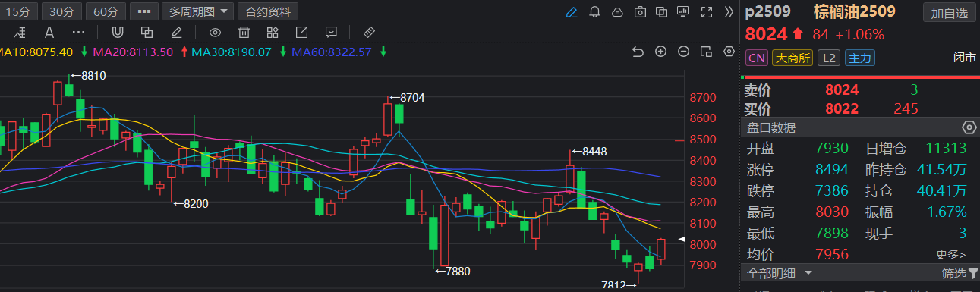Viewport: 980px width, 292px height.
Task: Switch to the 30分 period tab
Action: [x=61, y=12]
